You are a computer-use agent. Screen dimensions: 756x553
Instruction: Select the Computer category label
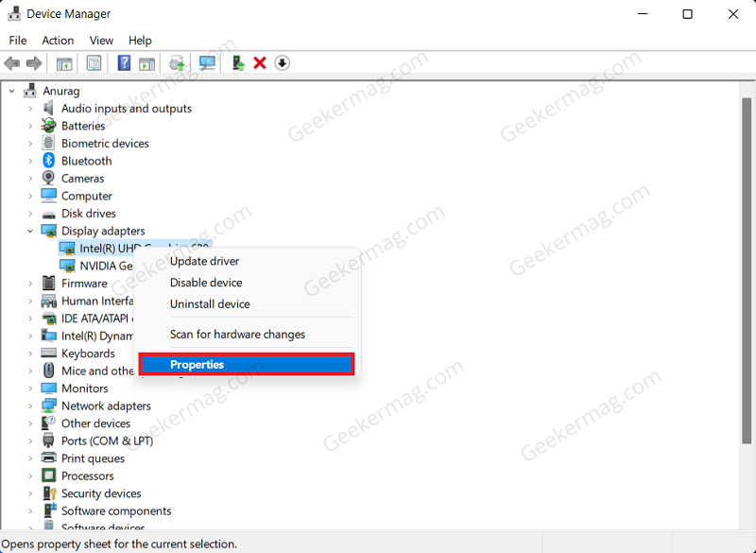tap(87, 196)
